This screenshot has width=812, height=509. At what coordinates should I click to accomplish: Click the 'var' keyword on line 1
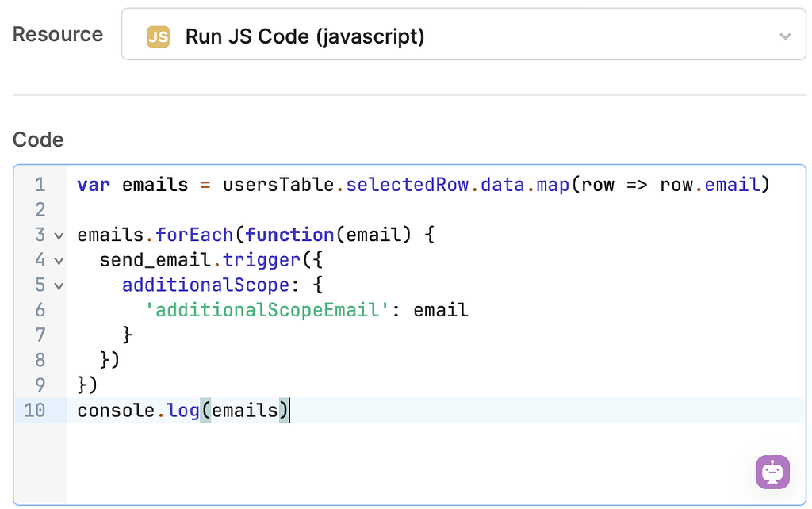click(x=94, y=185)
